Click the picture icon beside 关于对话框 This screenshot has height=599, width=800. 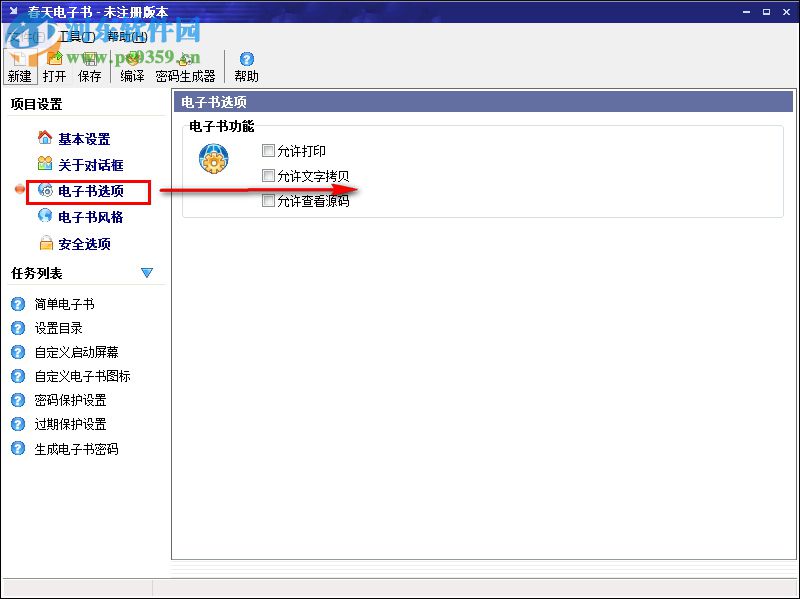tap(45, 163)
